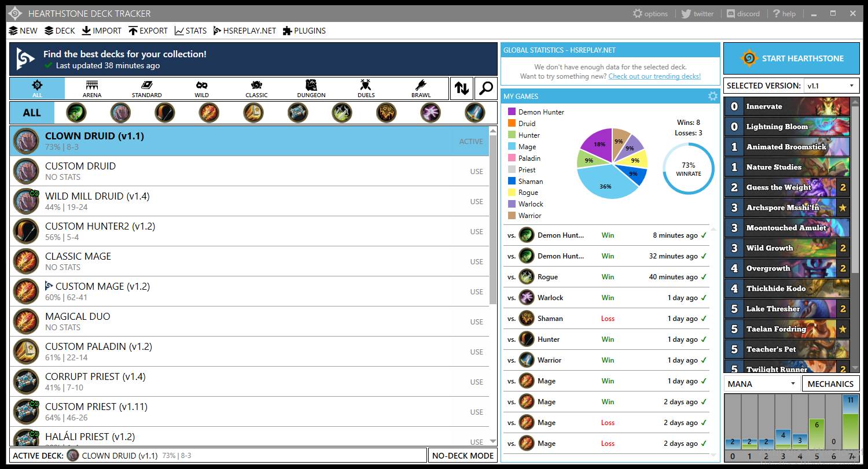Toggle No-Deck Mode
The image size is (868, 469).
(463, 455)
